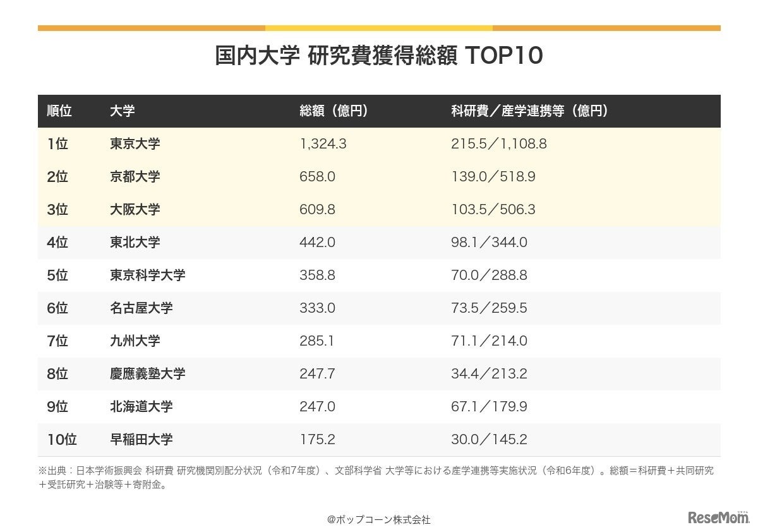
Task: Click the total value 609.8
Action: coord(317,210)
